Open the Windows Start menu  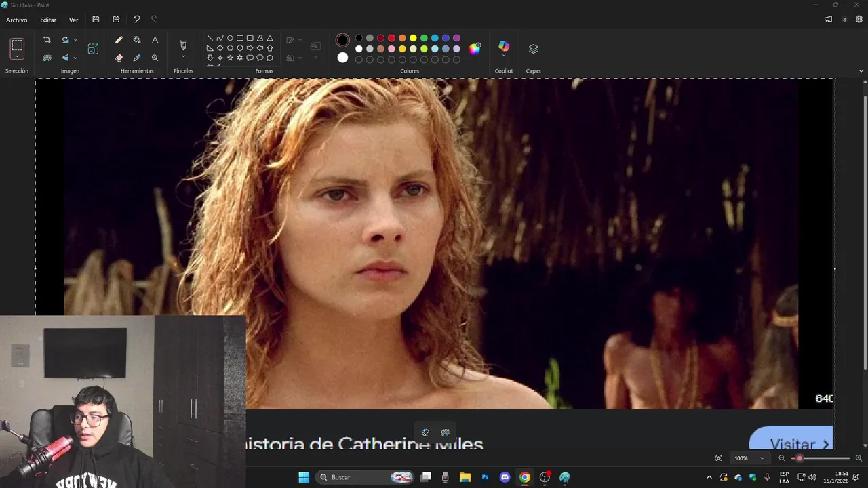(304, 477)
